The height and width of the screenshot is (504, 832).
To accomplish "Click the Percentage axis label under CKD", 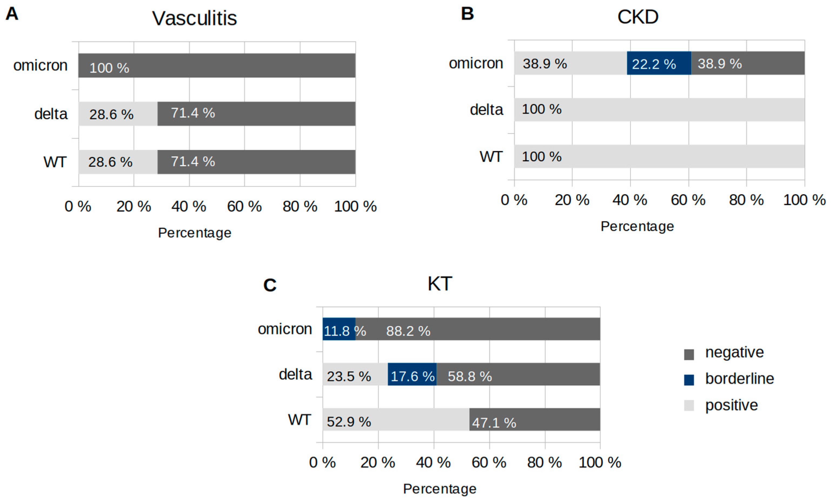I will point(637,226).
